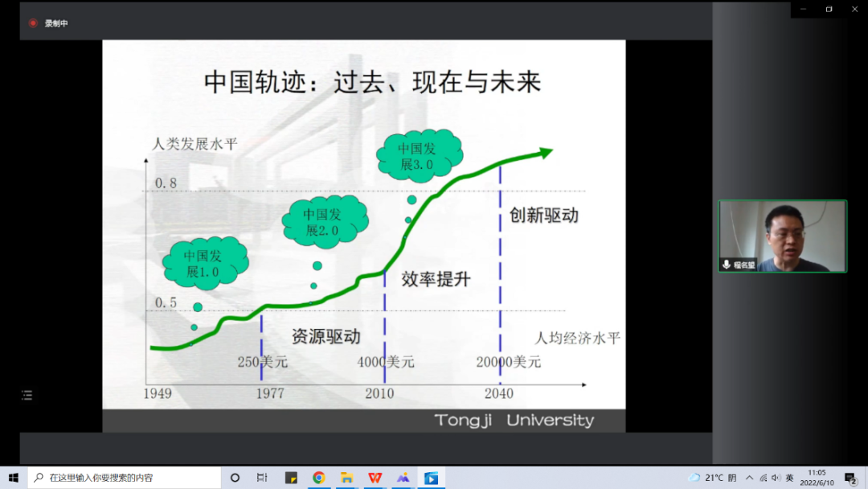This screenshot has width=868, height=489.
Task: Open the date and time calendar flyout
Action: (x=816, y=478)
